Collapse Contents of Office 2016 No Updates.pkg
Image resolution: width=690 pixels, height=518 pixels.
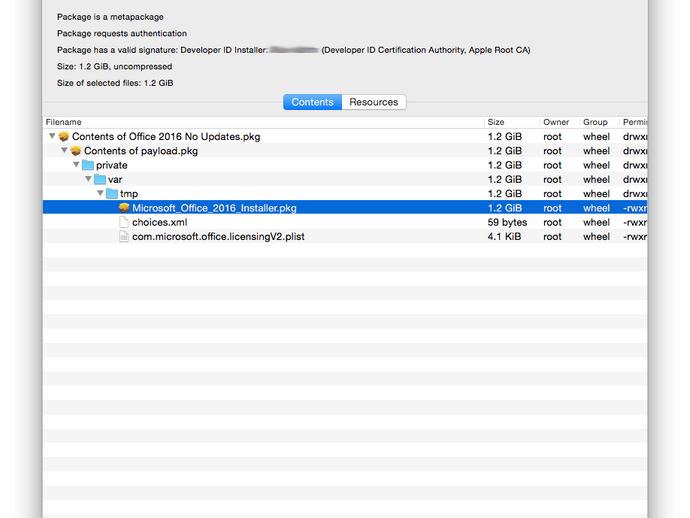52,136
